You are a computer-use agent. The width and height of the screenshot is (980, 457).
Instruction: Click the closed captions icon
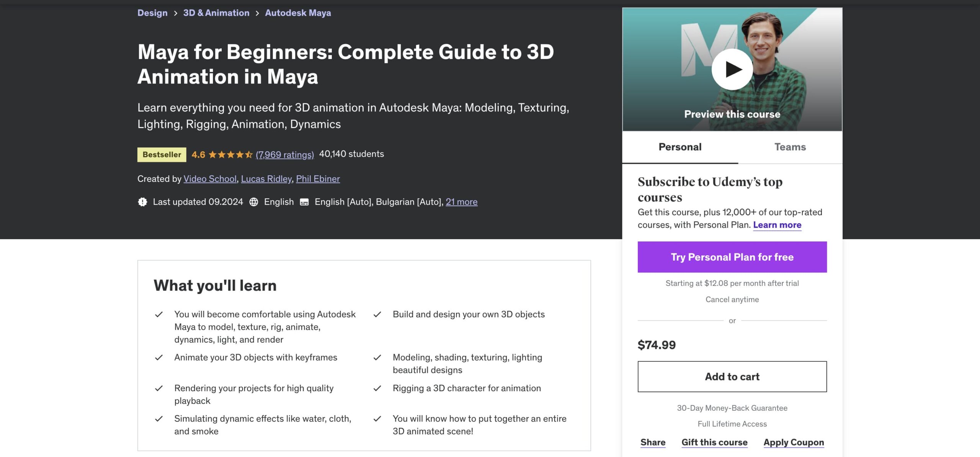(304, 202)
